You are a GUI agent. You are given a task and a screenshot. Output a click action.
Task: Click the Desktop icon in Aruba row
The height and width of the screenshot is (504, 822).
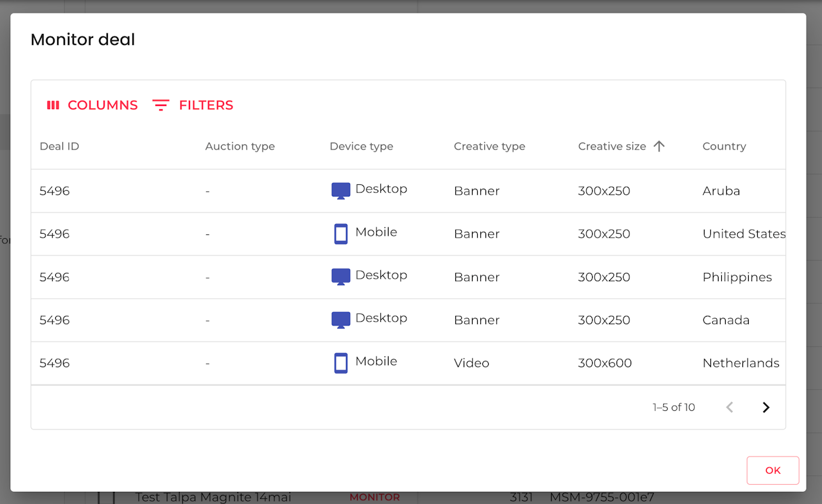[340, 191]
